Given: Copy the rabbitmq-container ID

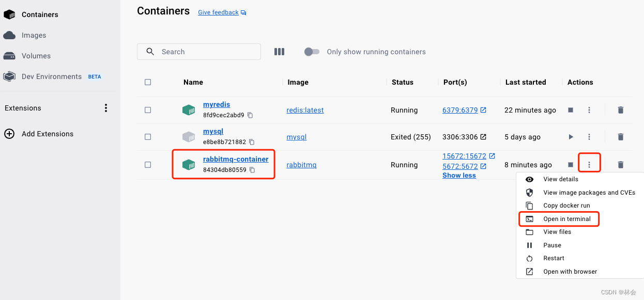Looking at the screenshot, I should click(x=252, y=170).
